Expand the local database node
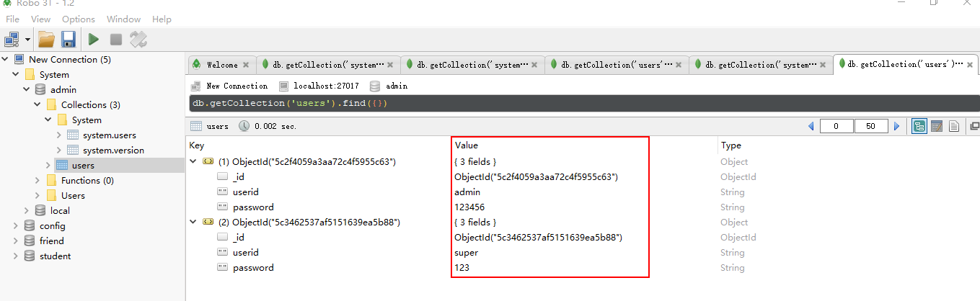The width and height of the screenshot is (980, 301). [x=27, y=210]
